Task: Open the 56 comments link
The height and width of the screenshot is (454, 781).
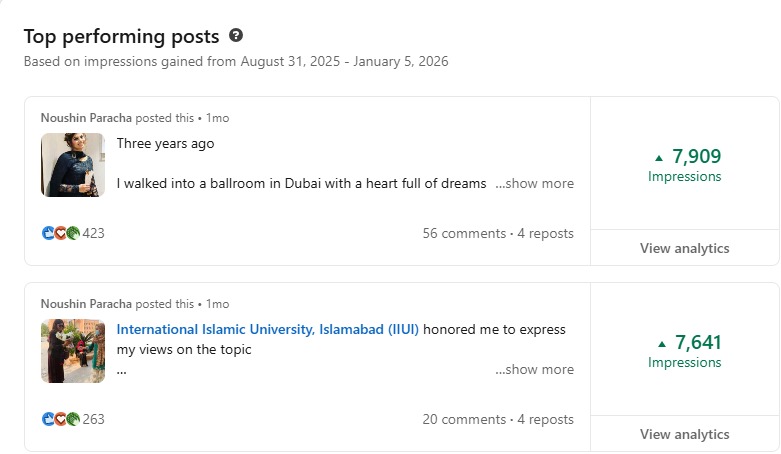Action: point(464,233)
